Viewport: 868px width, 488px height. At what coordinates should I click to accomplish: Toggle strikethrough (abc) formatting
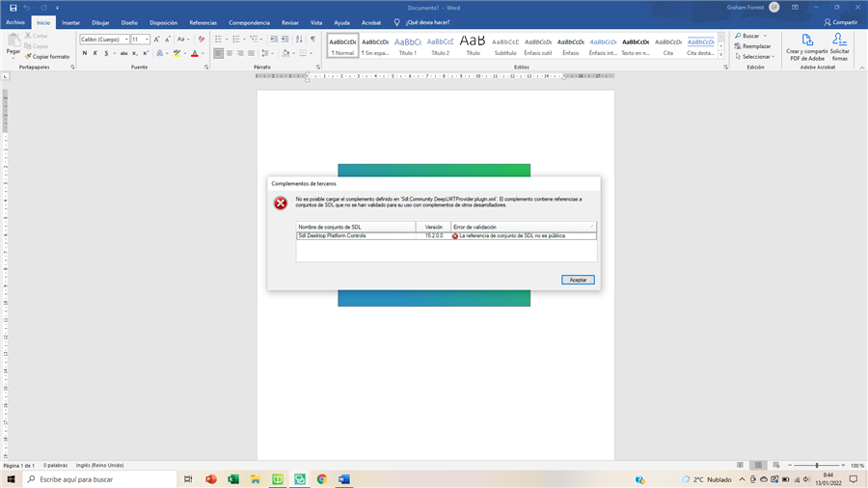pos(124,54)
